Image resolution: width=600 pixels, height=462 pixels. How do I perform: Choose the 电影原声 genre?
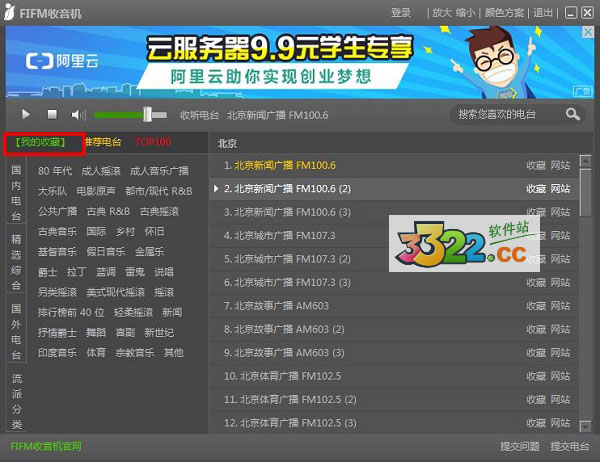point(96,190)
